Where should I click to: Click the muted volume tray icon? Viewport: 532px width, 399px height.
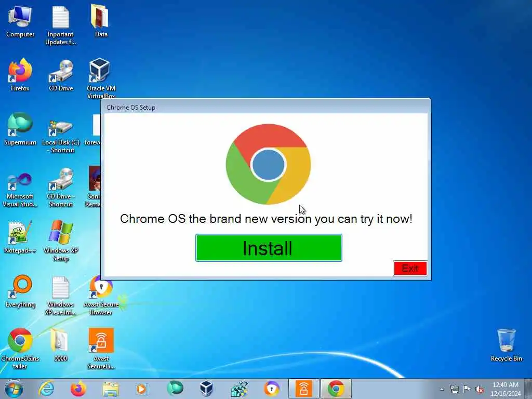point(480,390)
